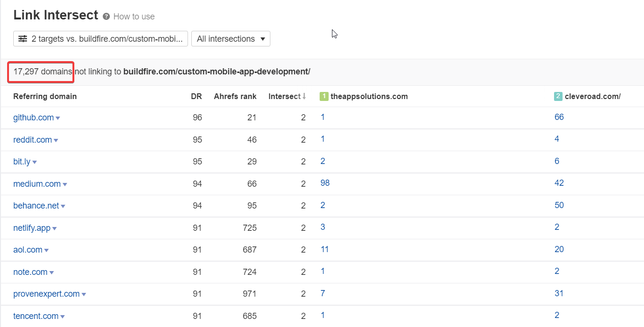The height and width of the screenshot is (327, 644).
Task: Click the Referring domain column header
Action: (x=45, y=96)
